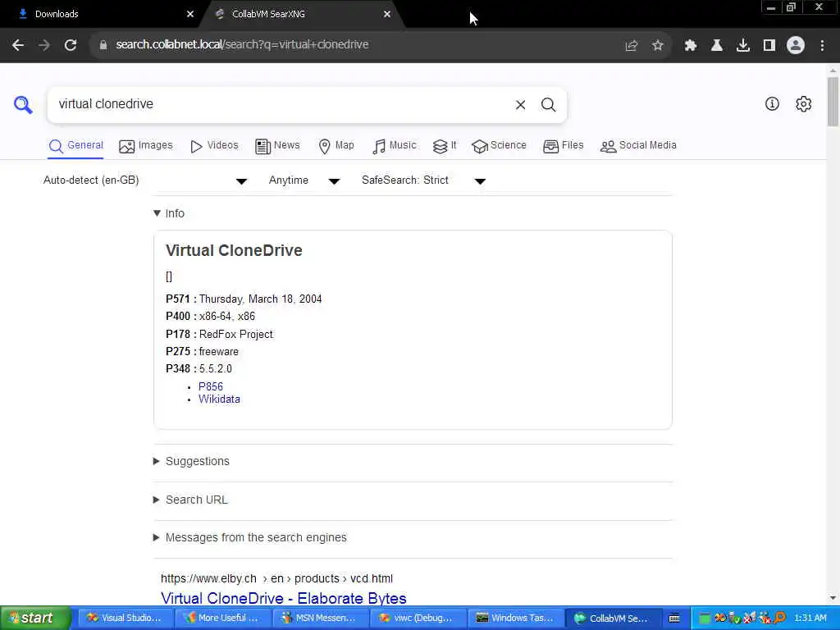Viewport: 840px width, 630px height.
Task: Switch to More Useful taskbar item
Action: [x=223, y=619]
